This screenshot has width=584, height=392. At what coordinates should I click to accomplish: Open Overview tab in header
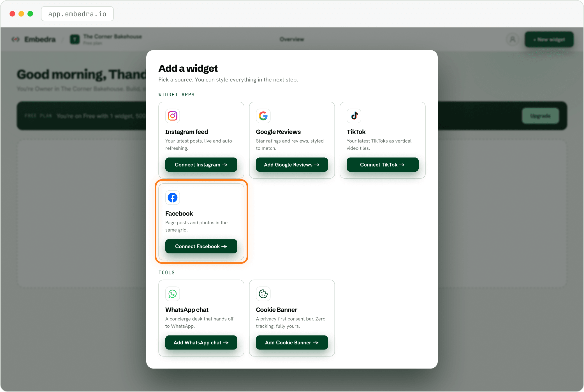[292, 39]
